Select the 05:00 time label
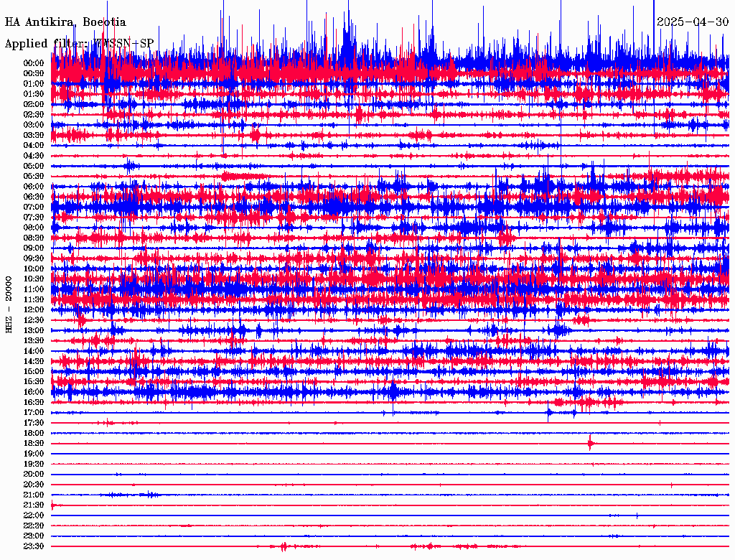The height and width of the screenshot is (560, 735). coord(34,166)
